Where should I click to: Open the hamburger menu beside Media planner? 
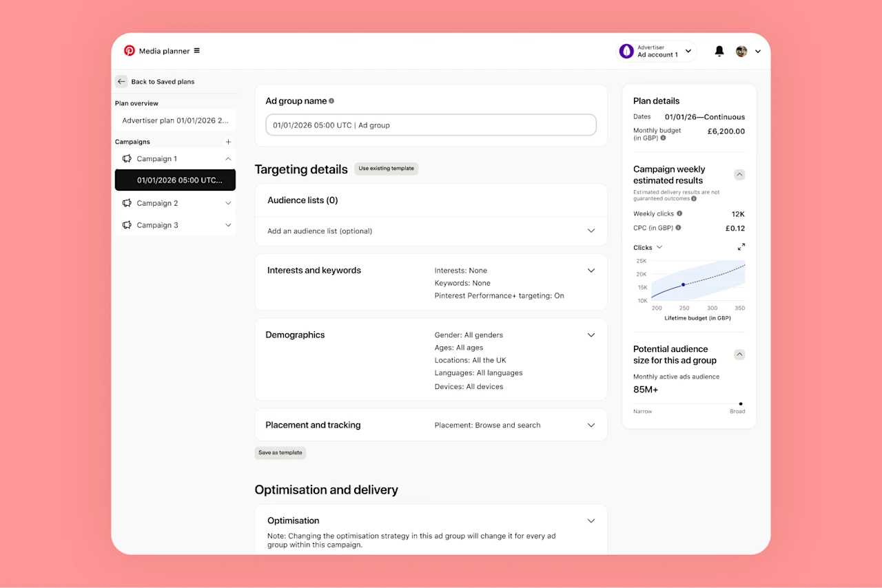[x=196, y=50]
